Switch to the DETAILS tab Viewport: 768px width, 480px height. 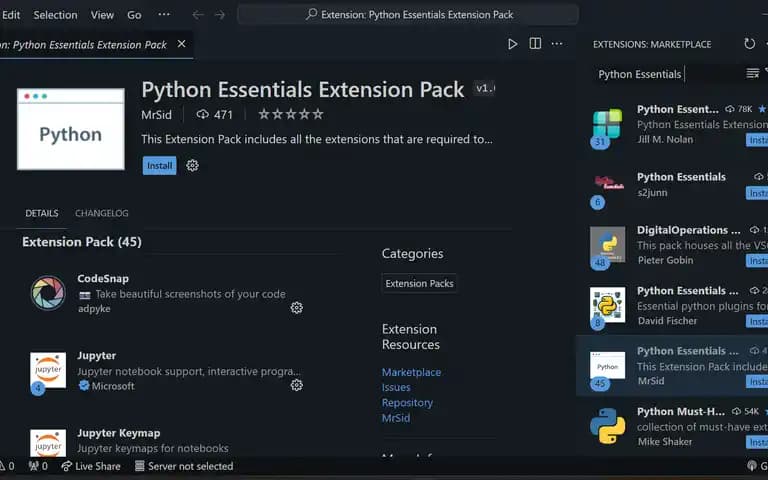42,213
